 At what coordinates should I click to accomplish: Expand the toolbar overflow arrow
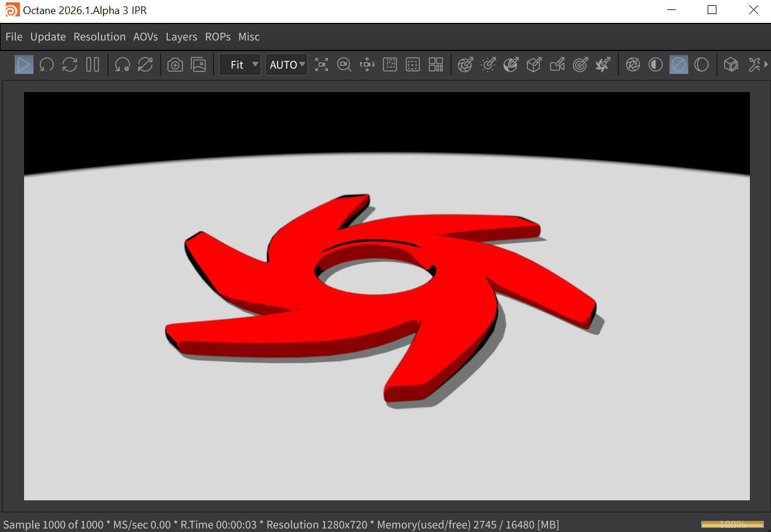point(767,65)
